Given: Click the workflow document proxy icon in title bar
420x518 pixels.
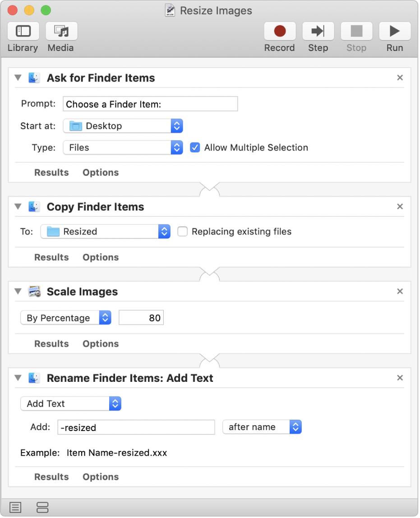Looking at the screenshot, I should coord(169,10).
